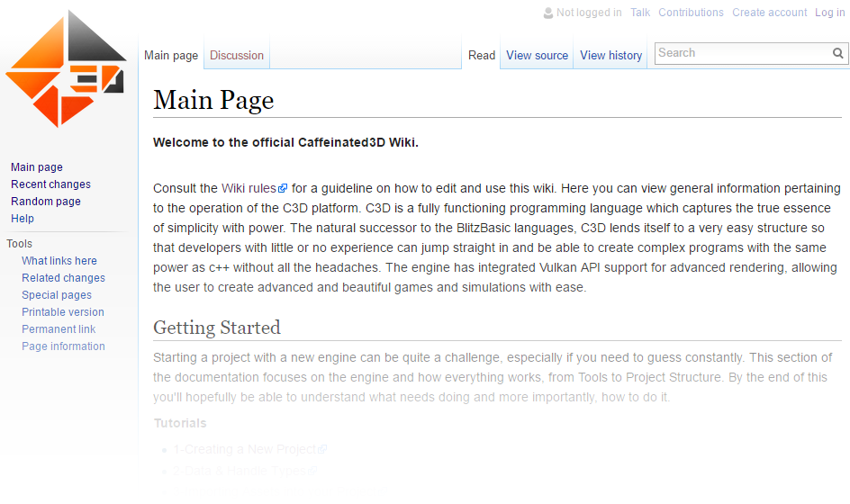Go to Main page in sidebar

37,166
